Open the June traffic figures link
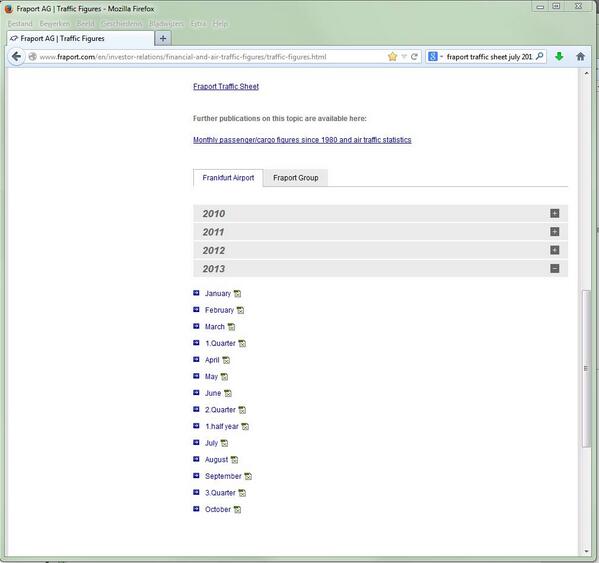 pyautogui.click(x=213, y=393)
